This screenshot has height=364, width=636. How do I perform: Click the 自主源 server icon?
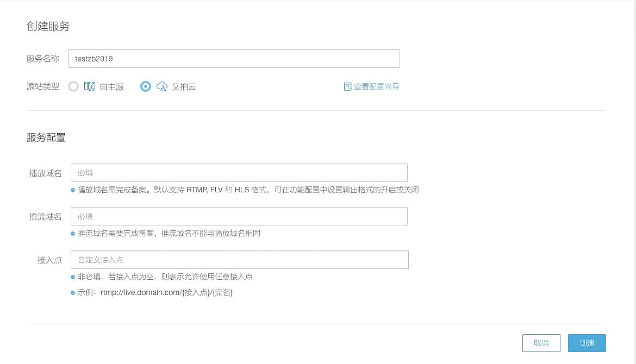pos(90,86)
